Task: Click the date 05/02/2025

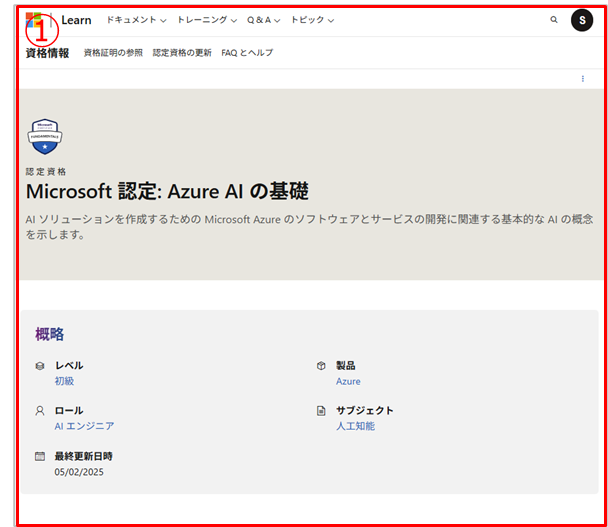Action: tap(79, 472)
